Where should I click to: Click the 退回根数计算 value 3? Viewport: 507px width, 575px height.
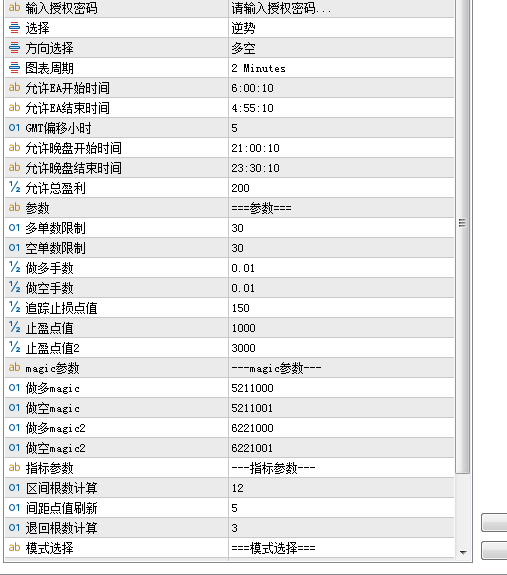click(341, 528)
